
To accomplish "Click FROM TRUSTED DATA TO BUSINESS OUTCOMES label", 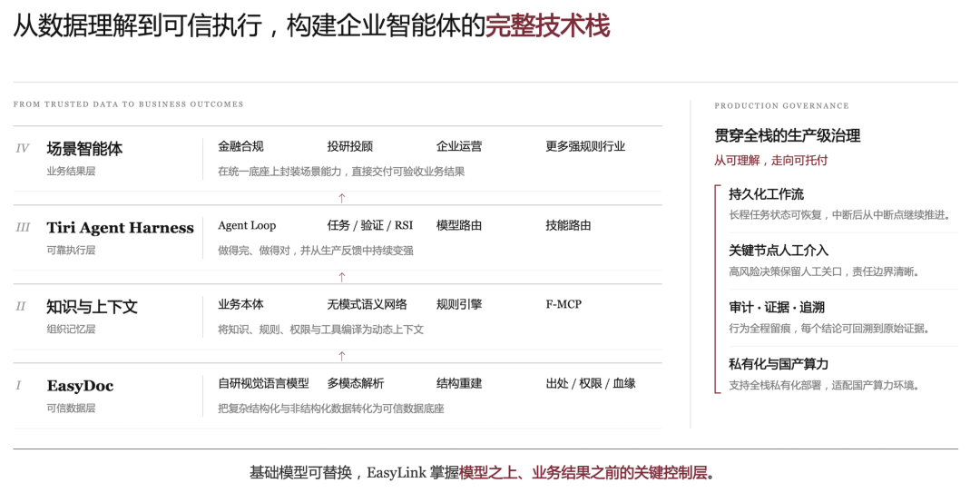I will pyautogui.click(x=128, y=104).
